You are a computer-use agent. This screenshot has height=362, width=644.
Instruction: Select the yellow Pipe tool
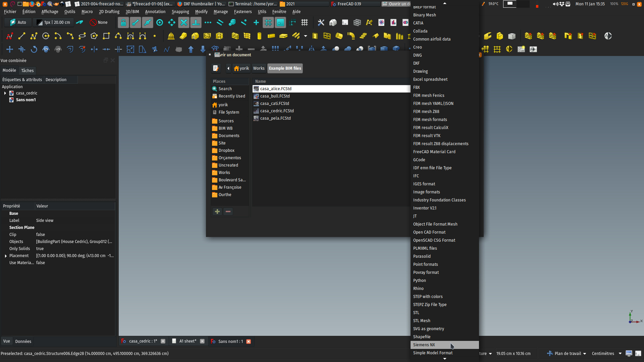pos(339,36)
